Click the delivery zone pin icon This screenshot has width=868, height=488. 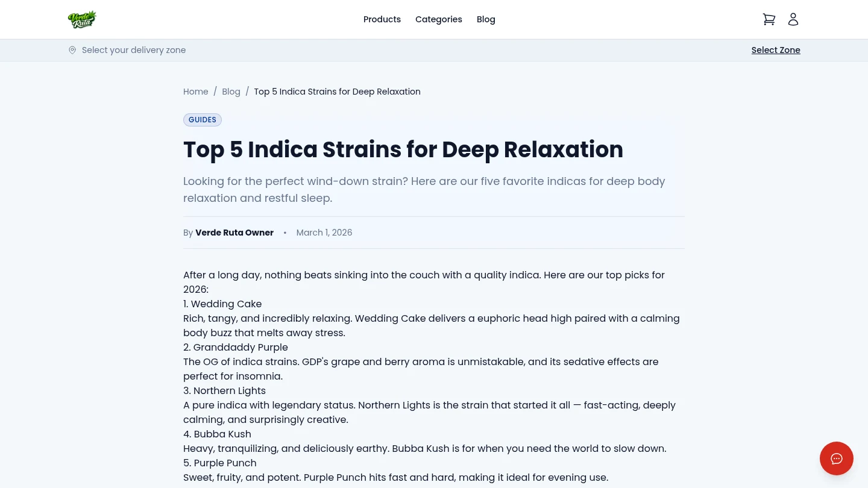pos(72,50)
